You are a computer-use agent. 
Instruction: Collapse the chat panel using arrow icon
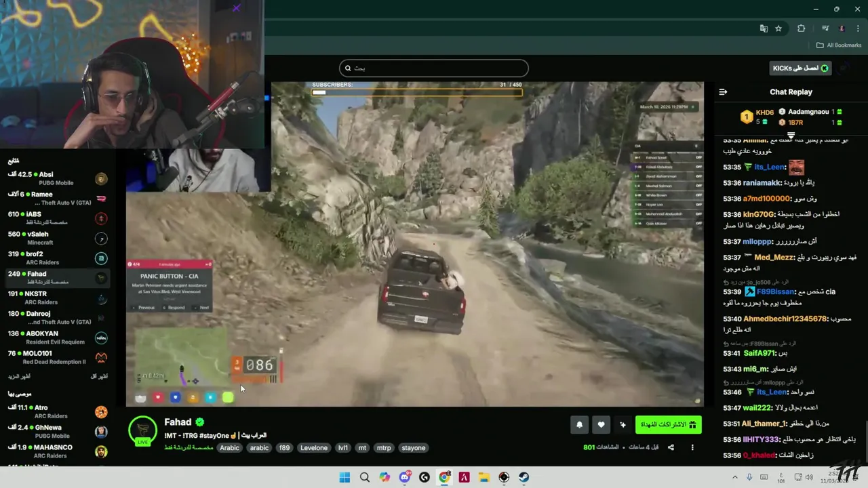tap(723, 91)
